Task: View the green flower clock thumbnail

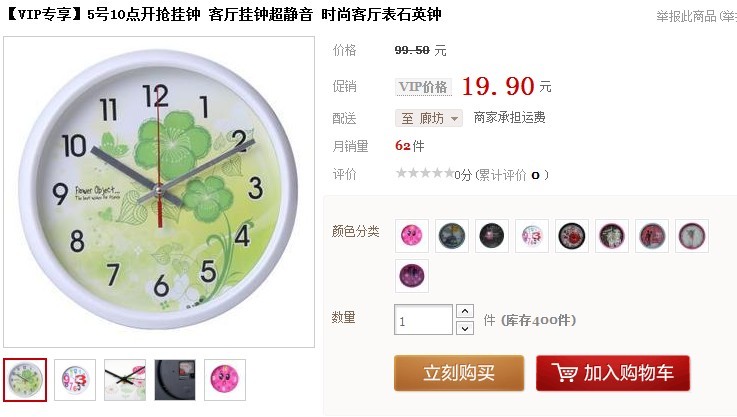Action: pyautogui.click(x=25, y=380)
